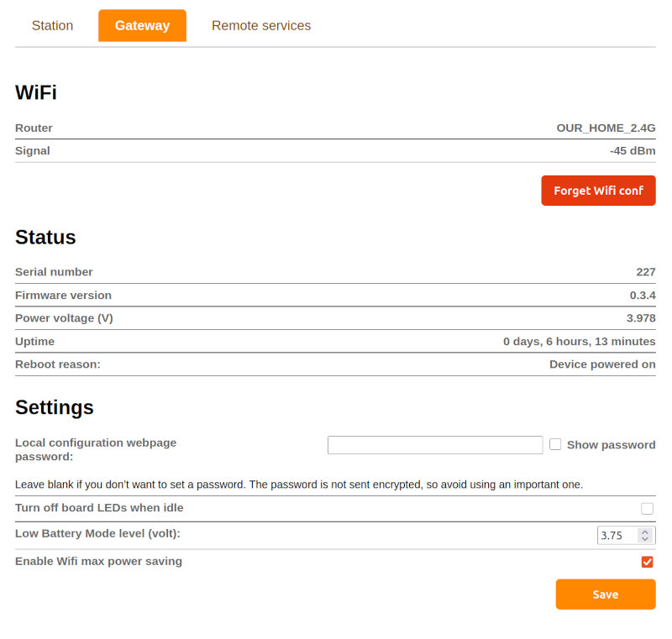Open the Remote services tab

pos(261,26)
